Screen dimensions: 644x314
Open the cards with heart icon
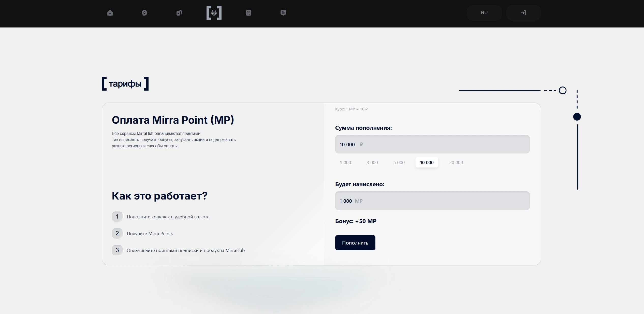click(x=179, y=13)
